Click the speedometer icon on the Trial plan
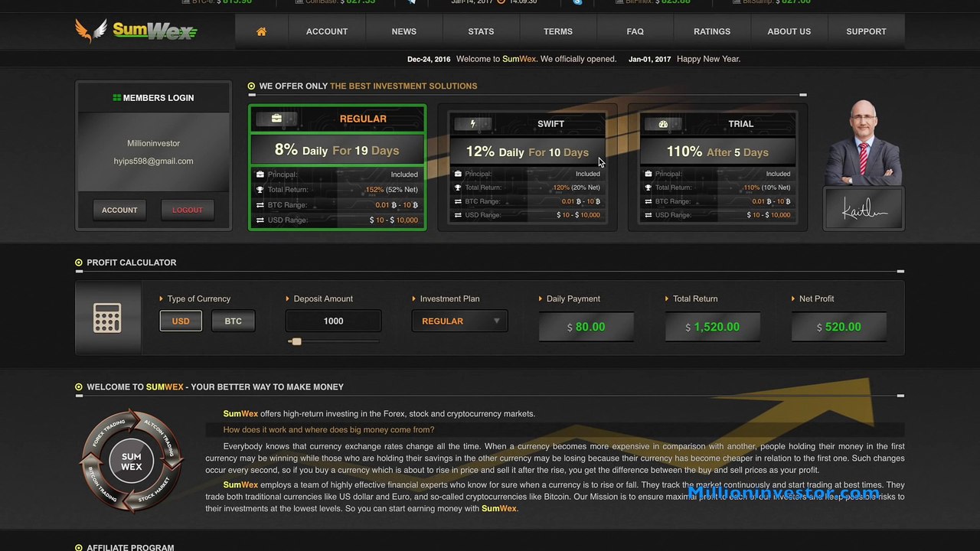This screenshot has width=980, height=551. [663, 123]
